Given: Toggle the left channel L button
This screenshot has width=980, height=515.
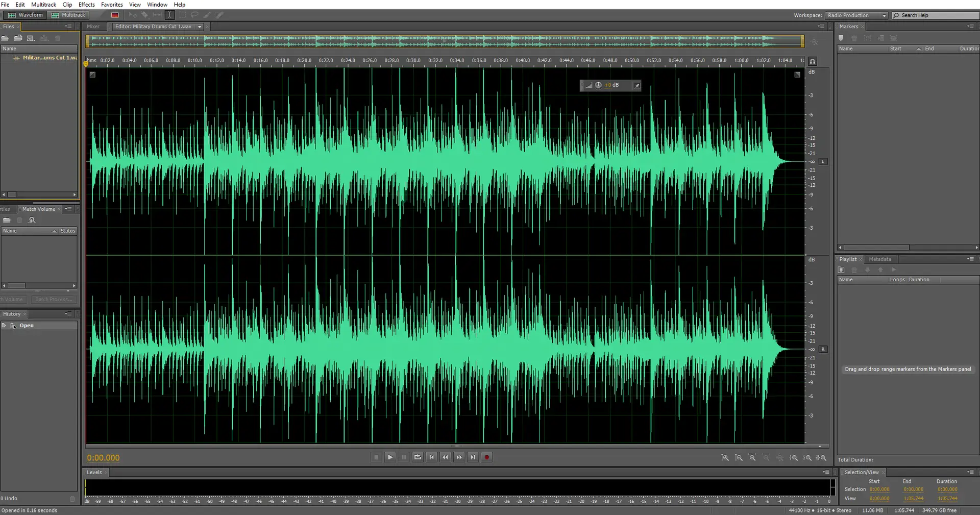Looking at the screenshot, I should pyautogui.click(x=823, y=162).
